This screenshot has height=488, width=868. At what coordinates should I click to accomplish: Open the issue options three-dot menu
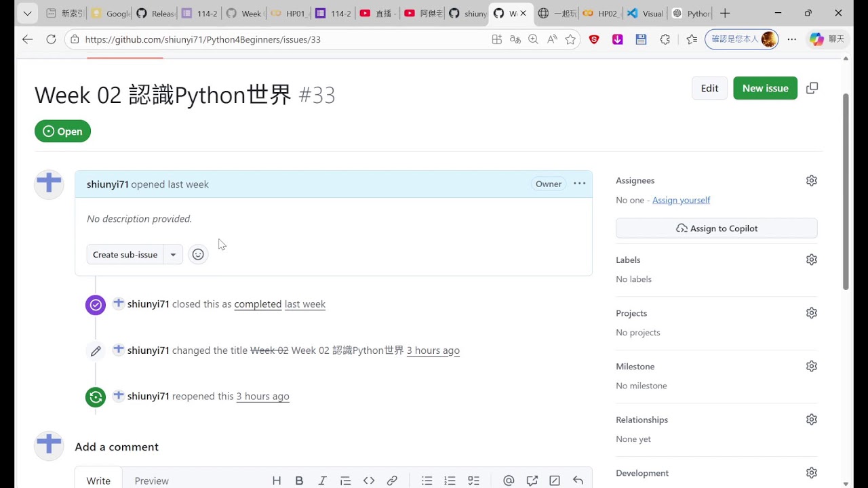[x=579, y=184]
